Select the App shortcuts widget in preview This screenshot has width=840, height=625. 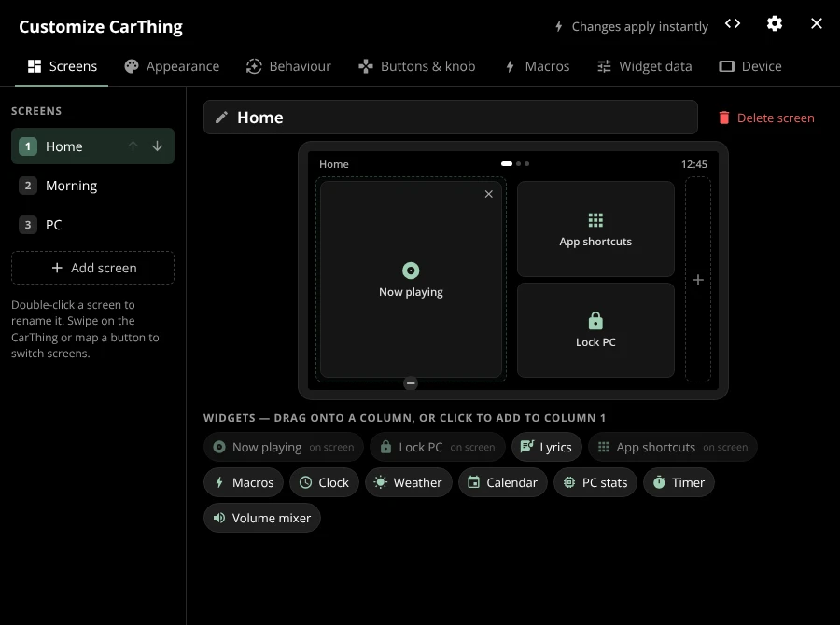click(595, 229)
